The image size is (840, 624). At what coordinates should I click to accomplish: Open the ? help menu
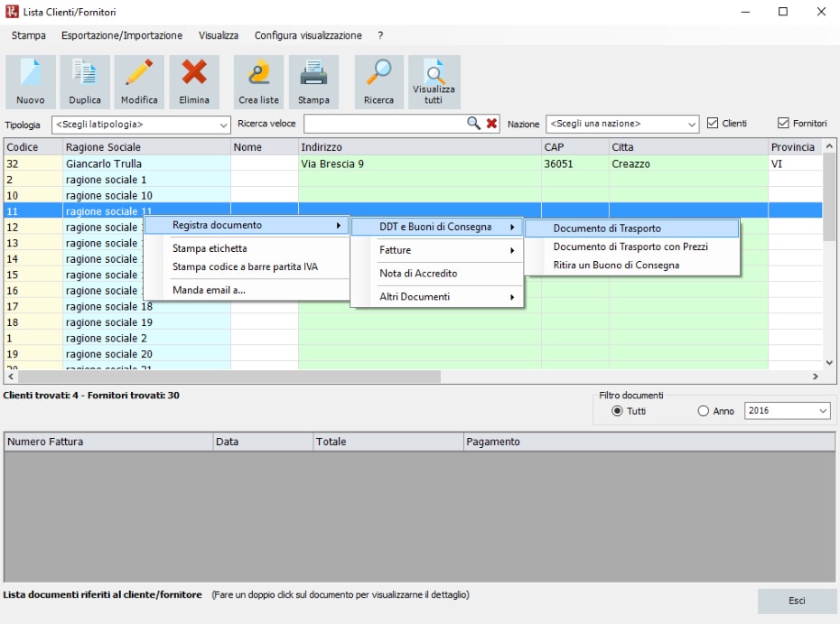pyautogui.click(x=380, y=35)
